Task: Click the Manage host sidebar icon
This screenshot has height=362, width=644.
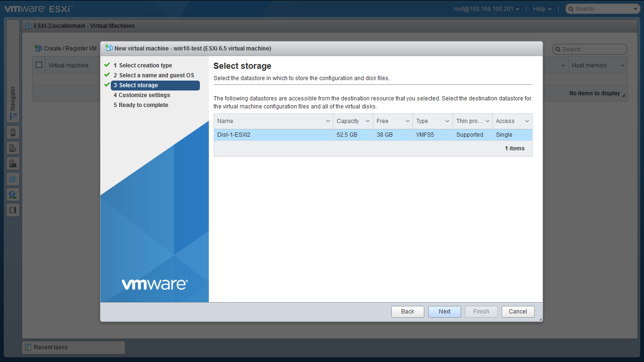Action: click(13, 148)
